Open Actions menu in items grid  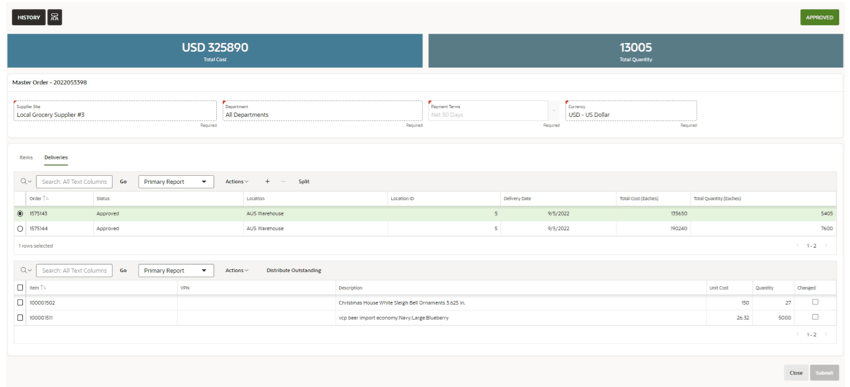pyautogui.click(x=237, y=270)
